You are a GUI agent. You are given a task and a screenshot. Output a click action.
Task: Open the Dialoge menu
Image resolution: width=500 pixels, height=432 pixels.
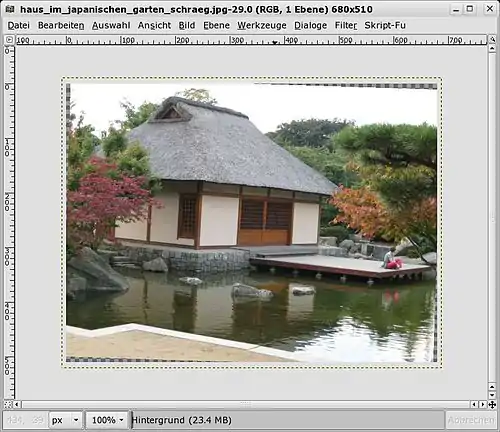(310, 25)
